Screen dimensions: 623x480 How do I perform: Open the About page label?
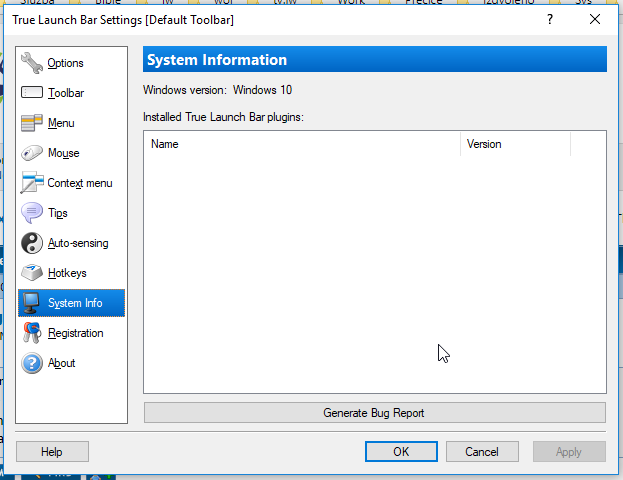(x=61, y=363)
